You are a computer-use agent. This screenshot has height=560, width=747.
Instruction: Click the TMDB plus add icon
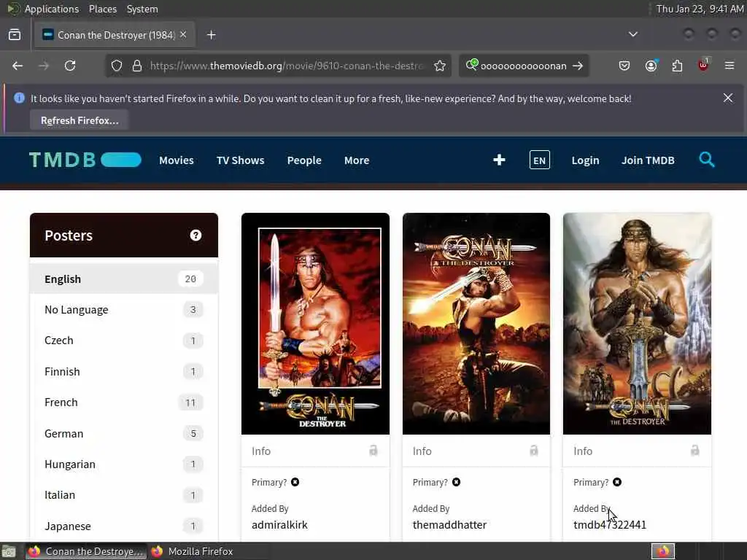pos(499,160)
